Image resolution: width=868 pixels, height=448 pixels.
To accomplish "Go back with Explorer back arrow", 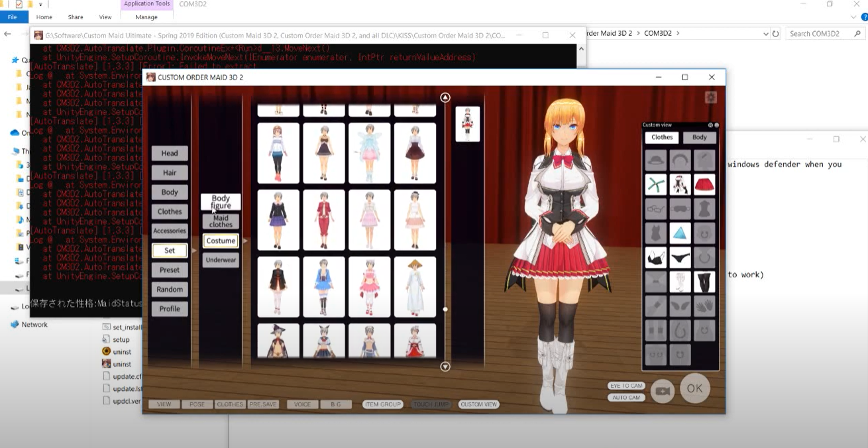I will [7, 34].
